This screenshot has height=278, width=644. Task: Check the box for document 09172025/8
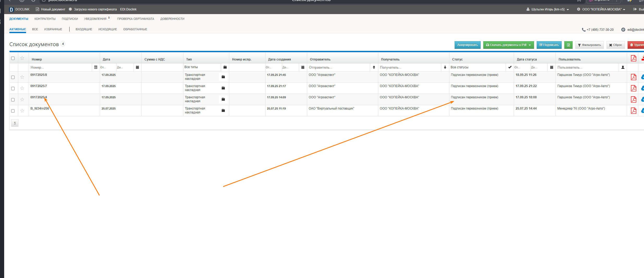pos(13,77)
